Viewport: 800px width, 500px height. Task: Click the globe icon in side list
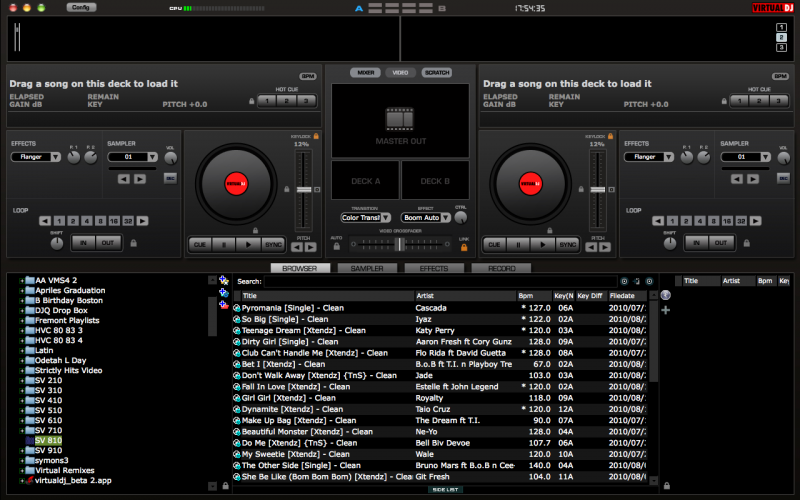(x=665, y=295)
